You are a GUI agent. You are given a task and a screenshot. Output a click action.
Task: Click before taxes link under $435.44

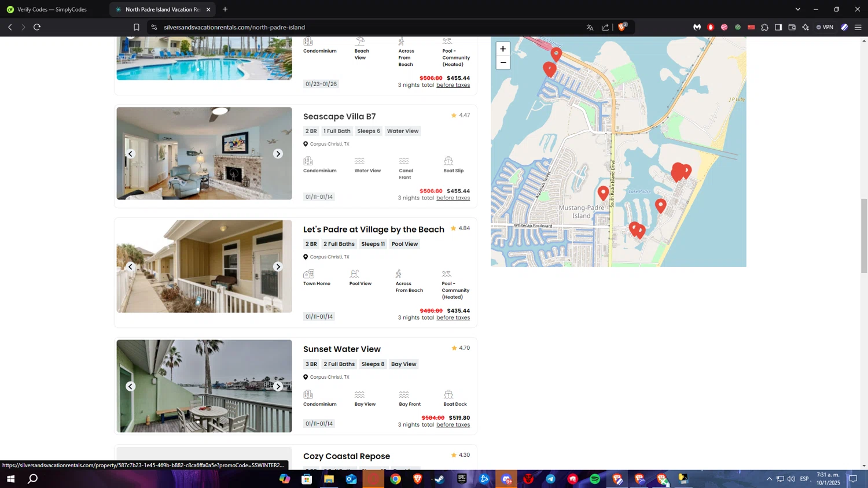coord(453,318)
